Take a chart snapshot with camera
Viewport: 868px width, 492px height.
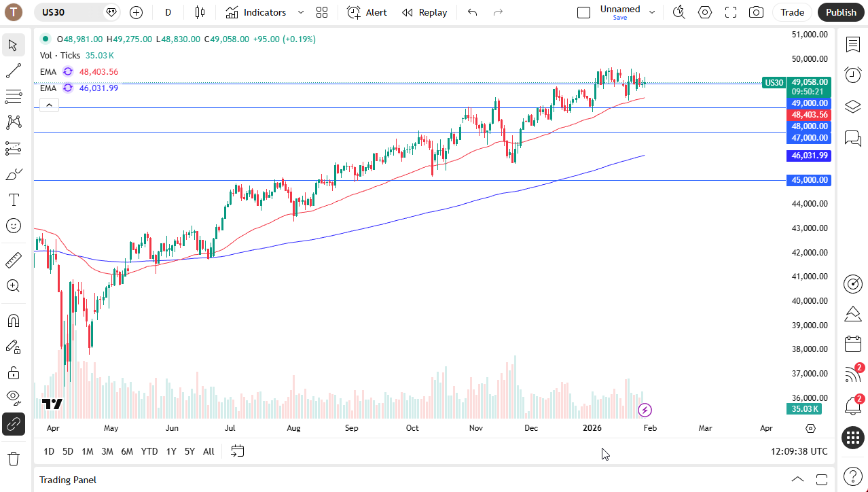click(756, 12)
